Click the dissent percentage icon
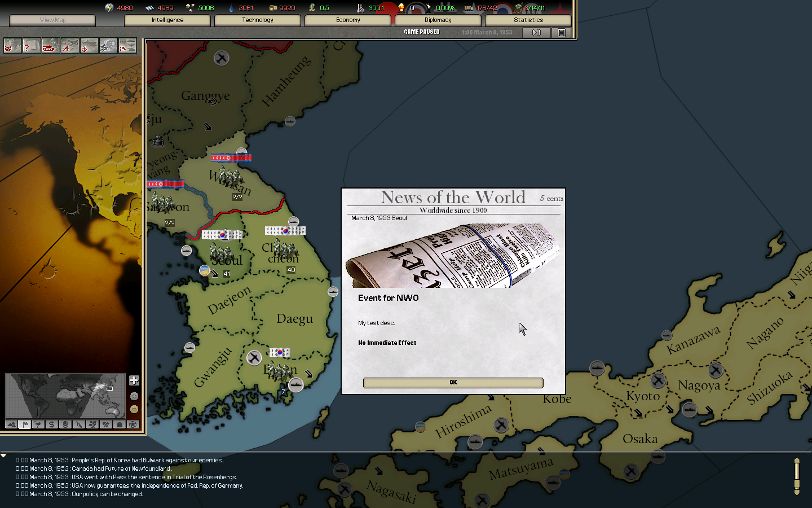Image resolution: width=812 pixels, height=508 pixels. pyautogui.click(x=429, y=8)
